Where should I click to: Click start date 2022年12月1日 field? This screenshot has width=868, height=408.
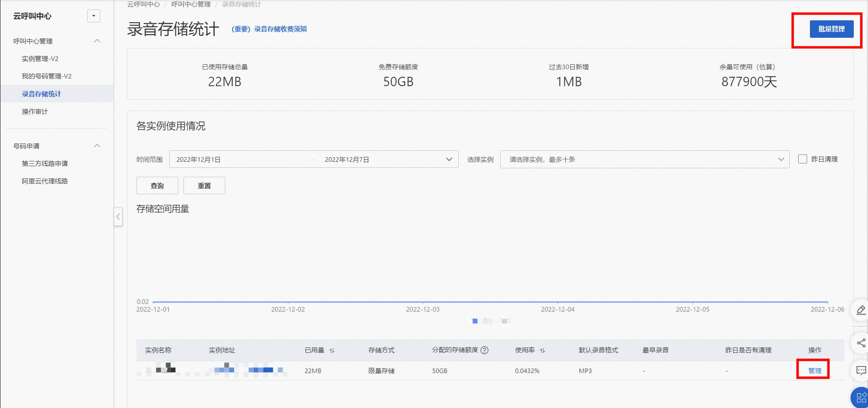point(199,160)
